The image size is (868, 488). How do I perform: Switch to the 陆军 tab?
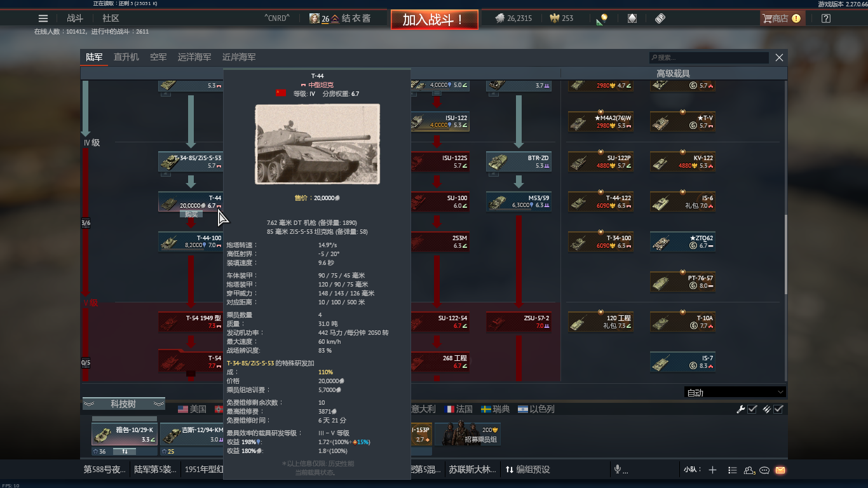[94, 57]
